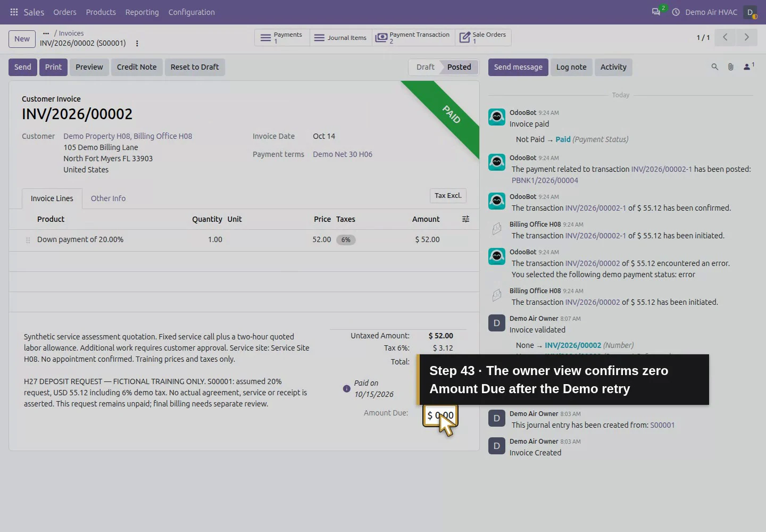Open the Reporting menu
Viewport: 766px width, 532px height.
[x=142, y=12]
